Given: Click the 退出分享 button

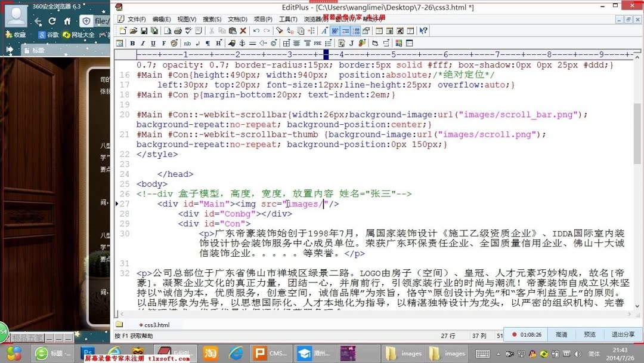Looking at the screenshot, I should [x=622, y=334].
